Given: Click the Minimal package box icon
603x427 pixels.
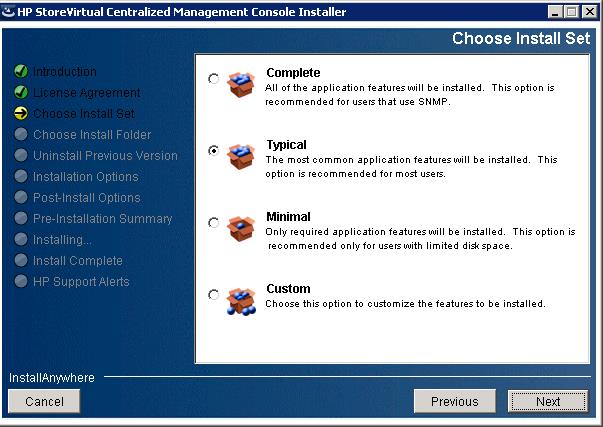Looking at the screenshot, I should (x=241, y=229).
